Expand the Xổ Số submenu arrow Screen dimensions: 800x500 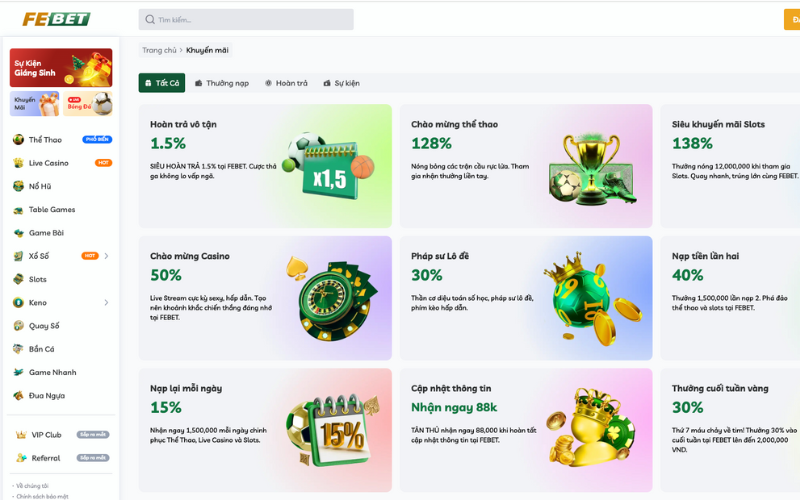coord(106,256)
